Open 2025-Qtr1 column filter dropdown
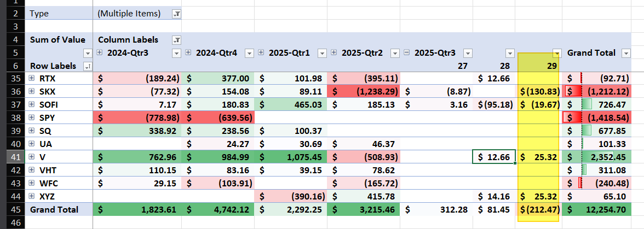This screenshot has width=644, height=229. pyautogui.click(x=323, y=53)
